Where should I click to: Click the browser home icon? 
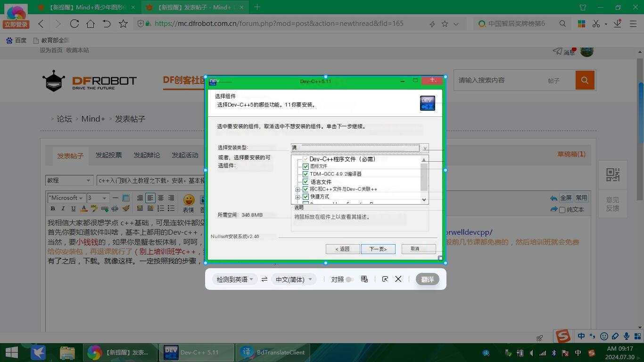point(91,24)
